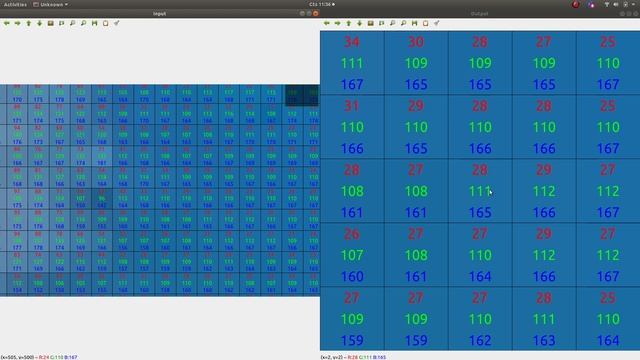Click the purple tray icon in top bar

coord(591,4)
